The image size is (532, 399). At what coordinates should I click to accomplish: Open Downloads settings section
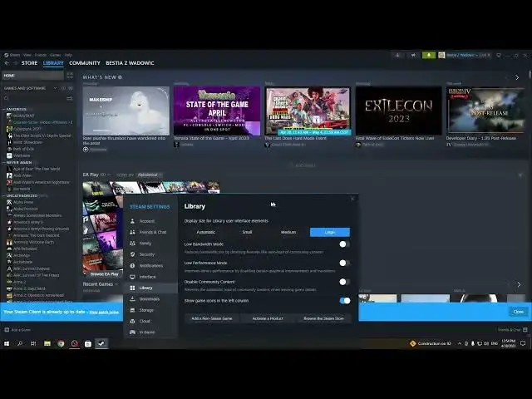click(x=150, y=299)
